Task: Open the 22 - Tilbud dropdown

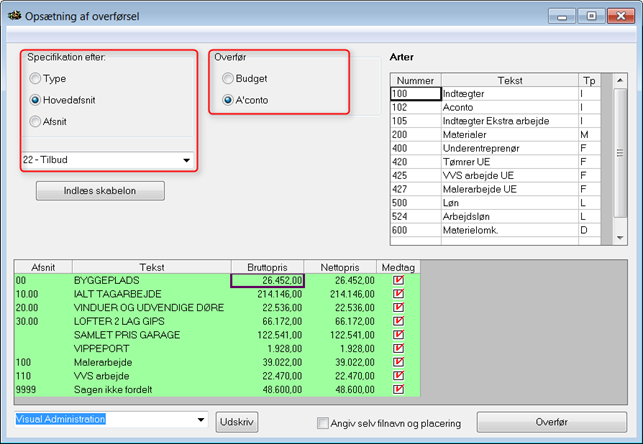Action: click(x=186, y=160)
